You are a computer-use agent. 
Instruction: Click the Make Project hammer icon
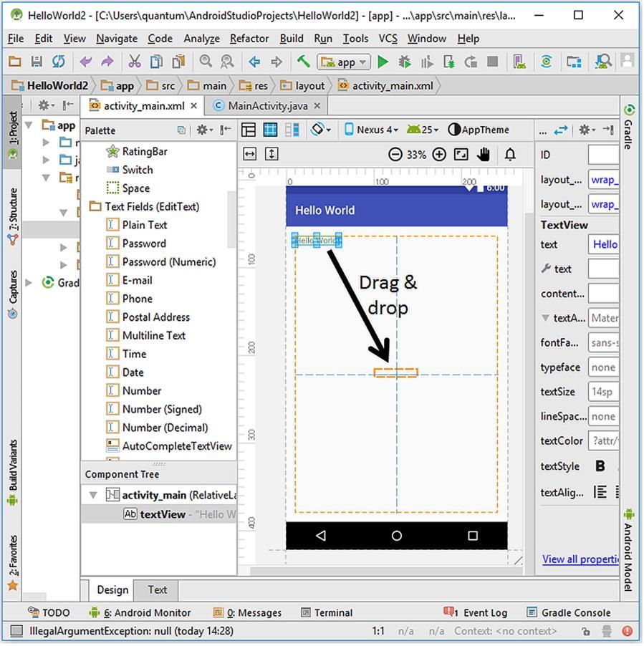click(304, 62)
